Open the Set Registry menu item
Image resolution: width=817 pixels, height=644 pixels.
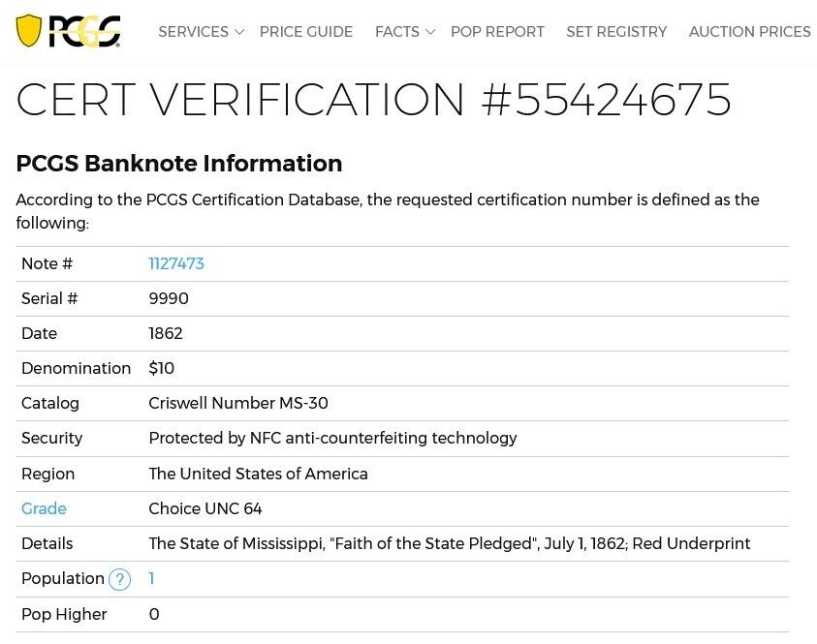(616, 32)
